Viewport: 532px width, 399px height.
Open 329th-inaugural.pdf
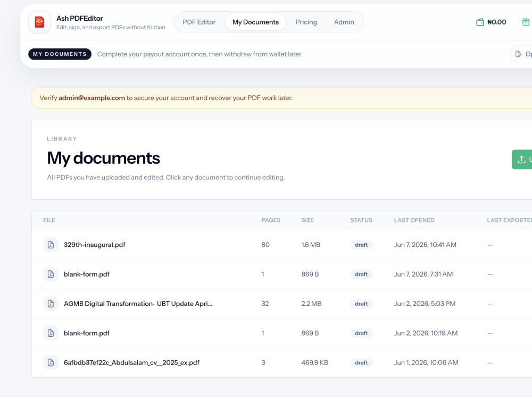(94, 245)
